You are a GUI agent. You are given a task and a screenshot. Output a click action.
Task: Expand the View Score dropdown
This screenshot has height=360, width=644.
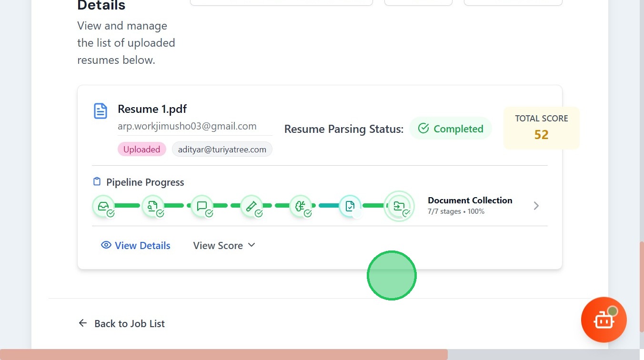224,245
